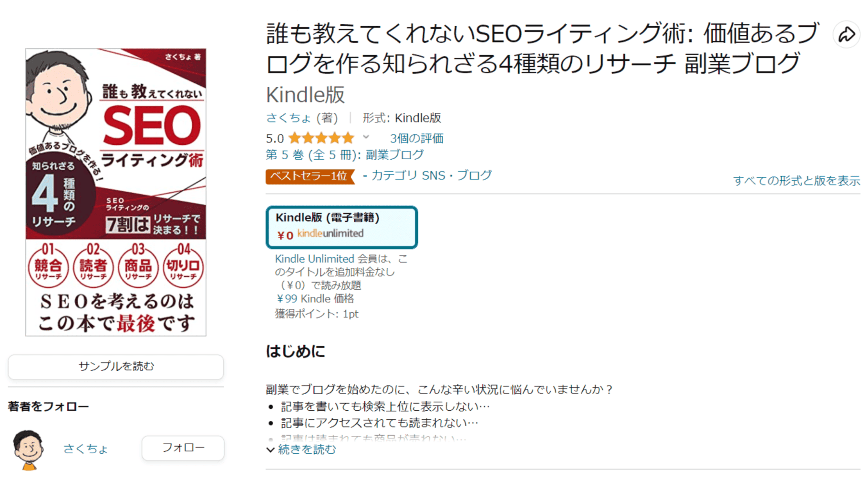The height and width of the screenshot is (488, 868).
Task: Open the 3個の評価 reviews link
Action: click(416, 138)
